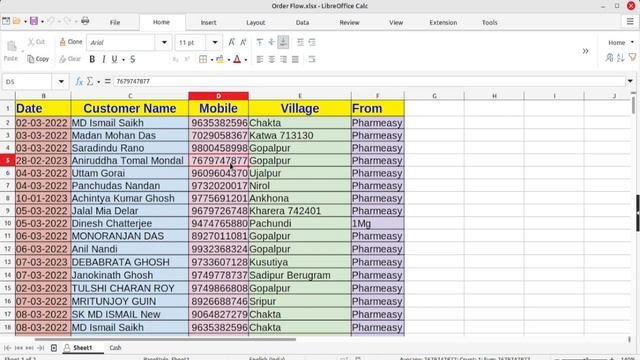The image size is (640, 360).
Task: Switch to the View tab
Action: pos(396,23)
